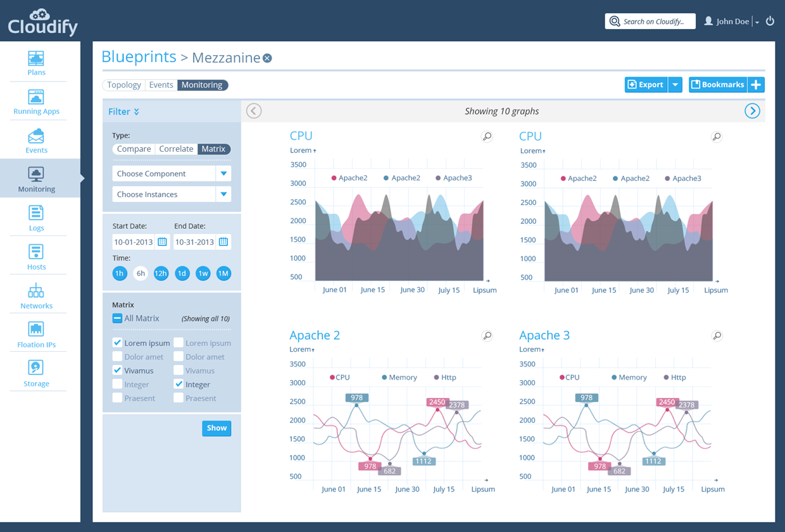Uncheck second-column Integer checkbox
The width and height of the screenshot is (785, 532).
click(x=179, y=384)
